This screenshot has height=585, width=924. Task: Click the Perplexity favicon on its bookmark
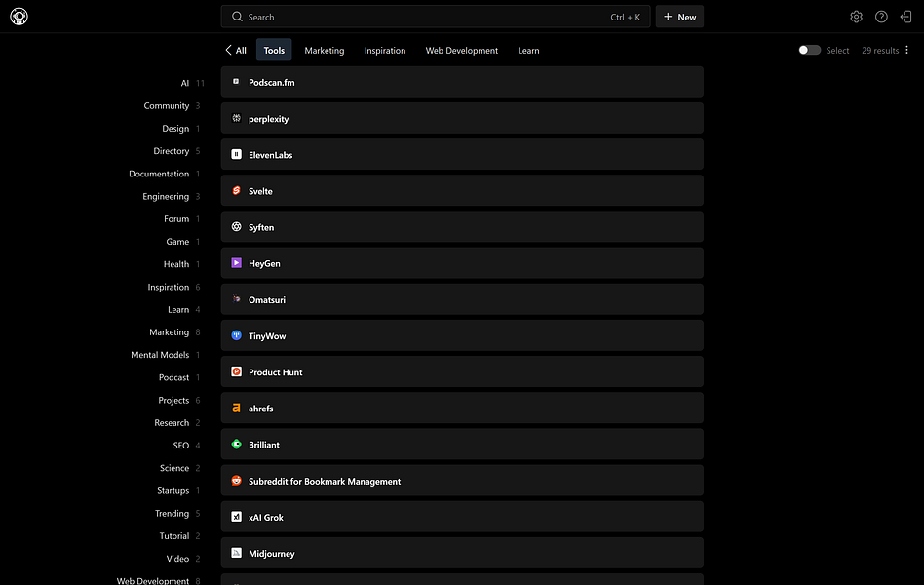click(x=235, y=118)
